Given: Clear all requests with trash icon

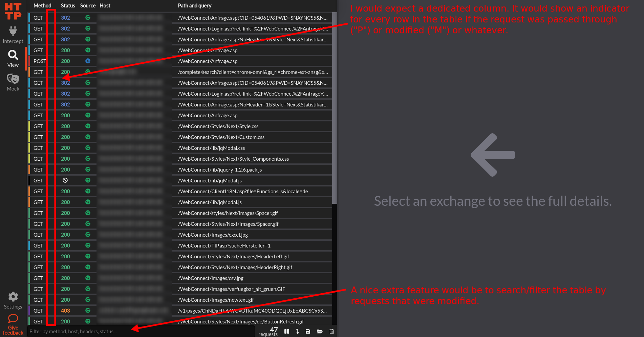Looking at the screenshot, I should 331,332.
